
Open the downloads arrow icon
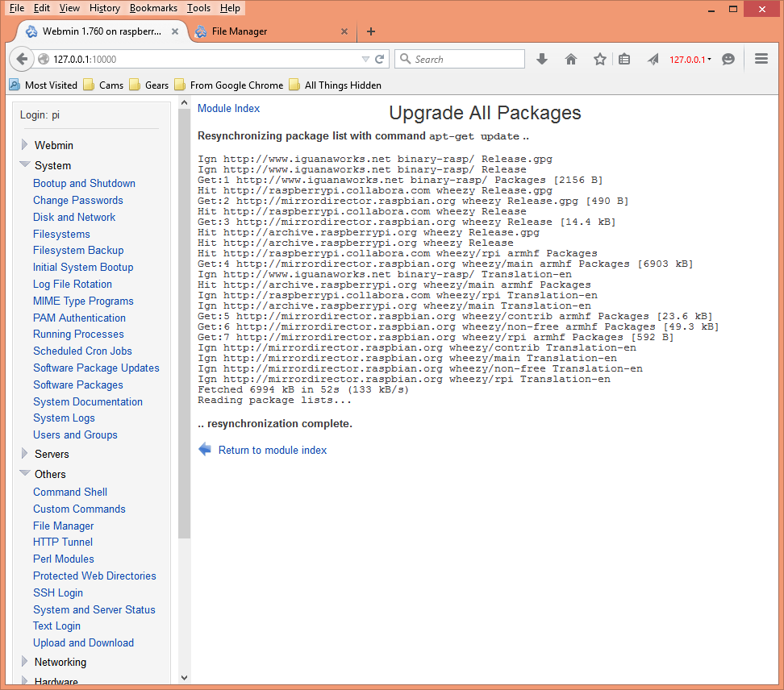[541, 59]
